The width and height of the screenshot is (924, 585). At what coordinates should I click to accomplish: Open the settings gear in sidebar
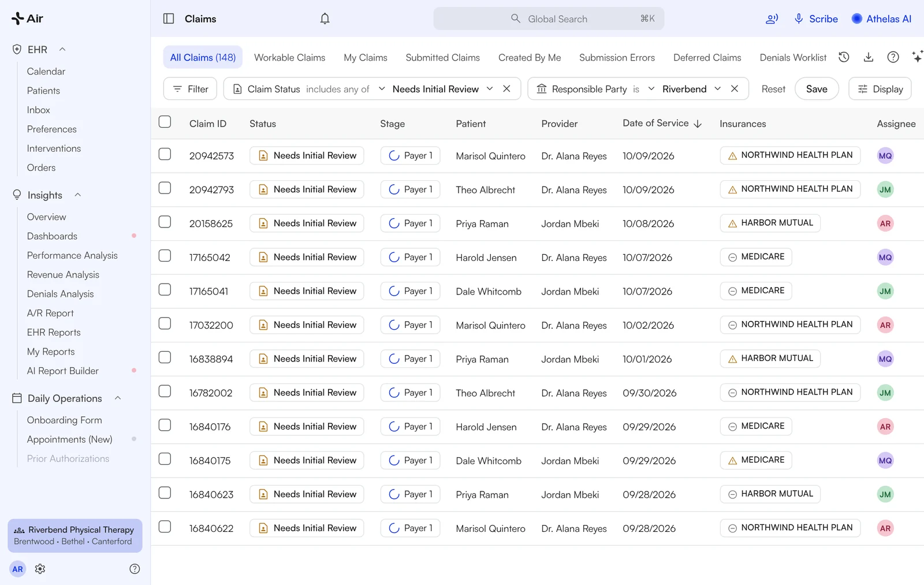(40, 569)
